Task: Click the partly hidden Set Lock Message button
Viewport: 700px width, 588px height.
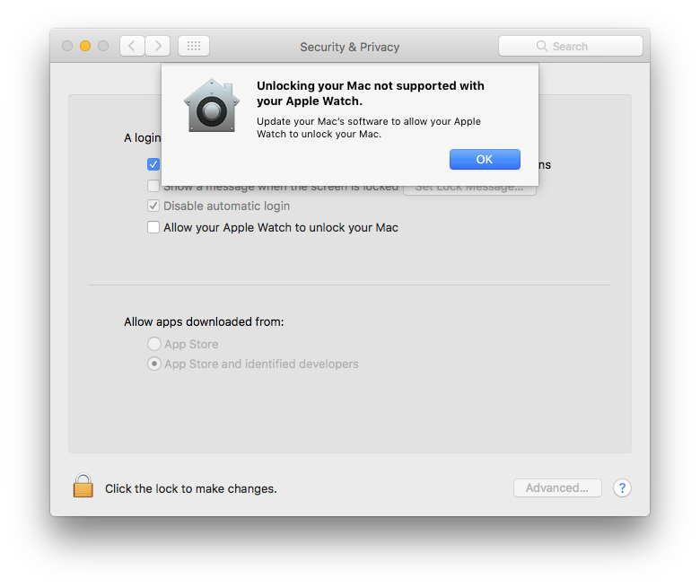Action: coord(469,190)
